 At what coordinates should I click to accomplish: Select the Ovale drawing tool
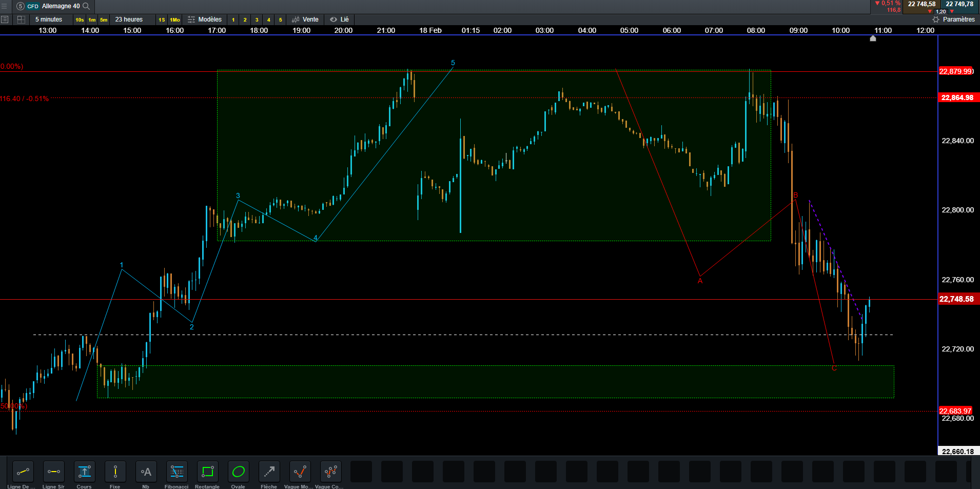click(238, 472)
